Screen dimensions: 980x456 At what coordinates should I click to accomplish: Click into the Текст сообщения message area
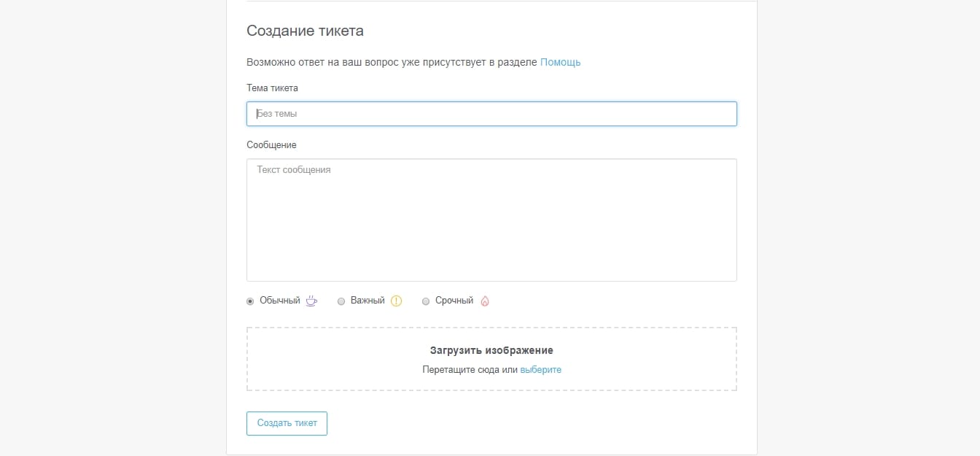click(x=491, y=220)
